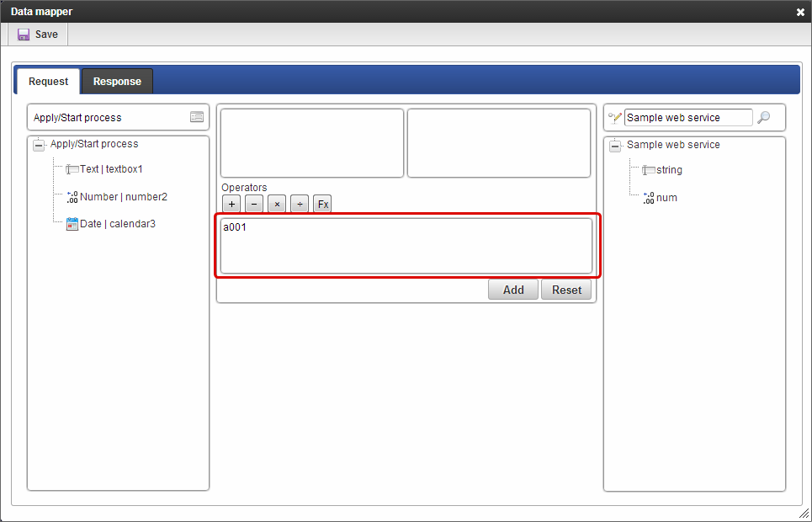Focus the Sample web service name field

pos(688,118)
